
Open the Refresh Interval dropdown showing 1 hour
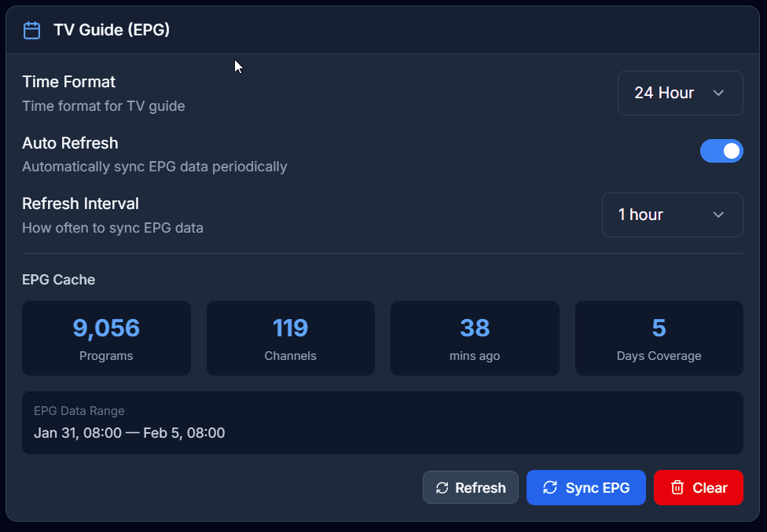pyautogui.click(x=672, y=215)
